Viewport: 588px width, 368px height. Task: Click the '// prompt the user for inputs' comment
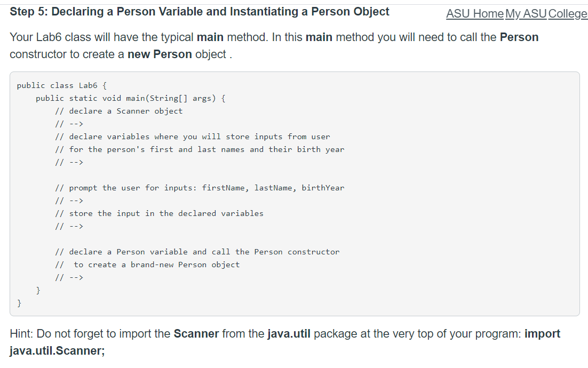tap(200, 188)
